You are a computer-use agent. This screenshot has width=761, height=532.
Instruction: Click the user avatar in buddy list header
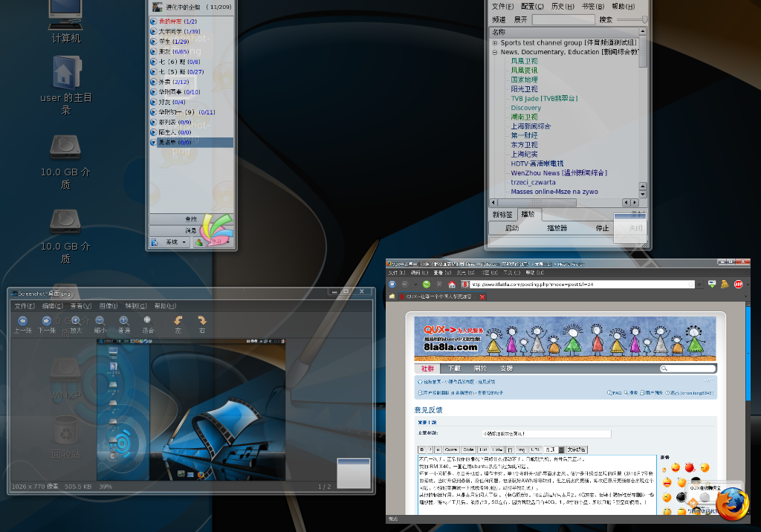click(158, 7)
